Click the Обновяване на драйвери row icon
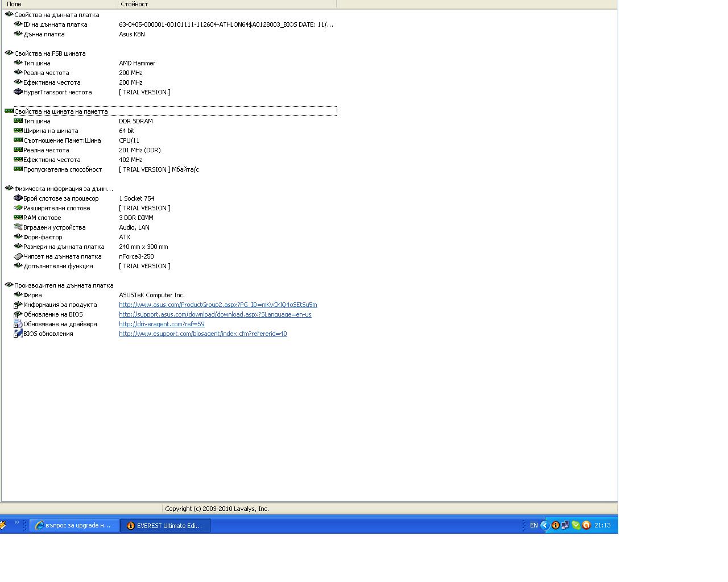The image size is (728, 582). (x=18, y=324)
